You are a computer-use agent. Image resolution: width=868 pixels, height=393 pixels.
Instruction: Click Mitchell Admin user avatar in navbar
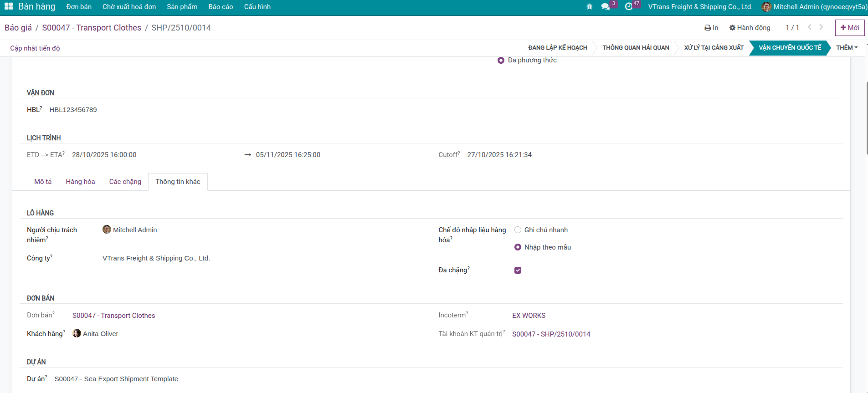point(766,7)
